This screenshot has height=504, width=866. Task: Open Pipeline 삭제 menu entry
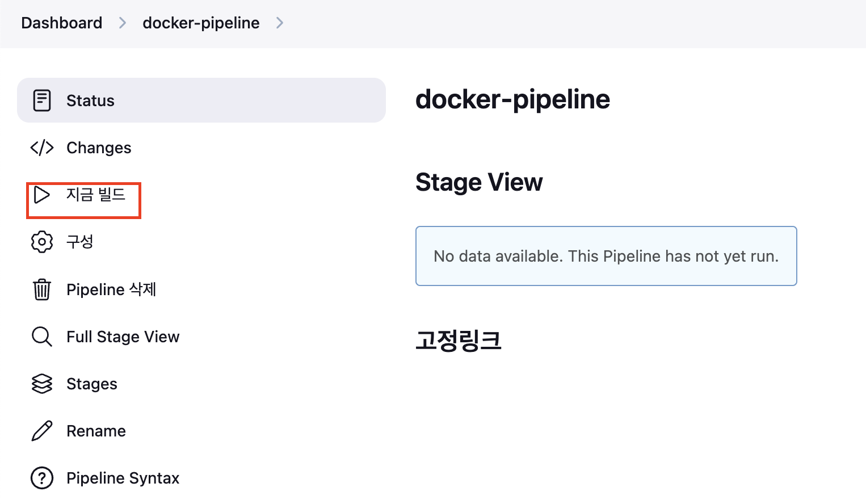coord(111,289)
